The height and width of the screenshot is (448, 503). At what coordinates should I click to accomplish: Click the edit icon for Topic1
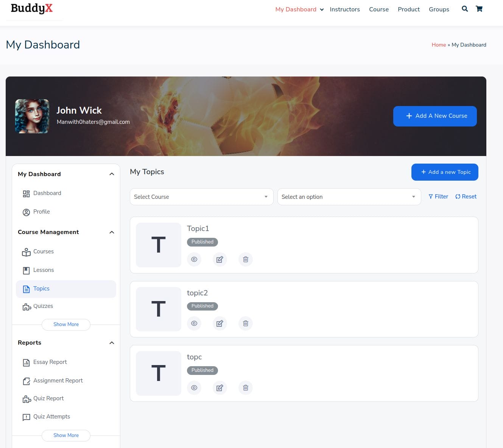pyautogui.click(x=220, y=259)
